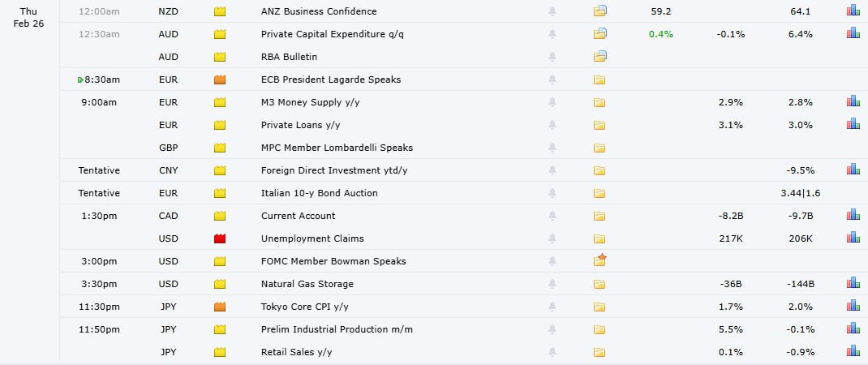Viewport: 868px width, 365px height.
Task: View the M3 Money Supply history chart icon
Action: click(x=853, y=102)
